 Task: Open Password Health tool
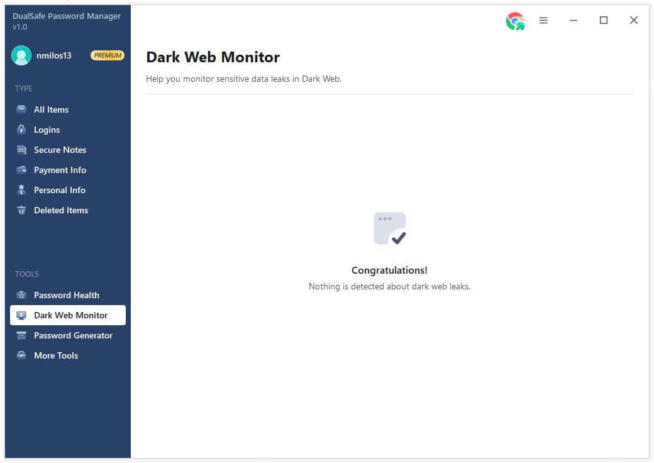click(x=67, y=295)
